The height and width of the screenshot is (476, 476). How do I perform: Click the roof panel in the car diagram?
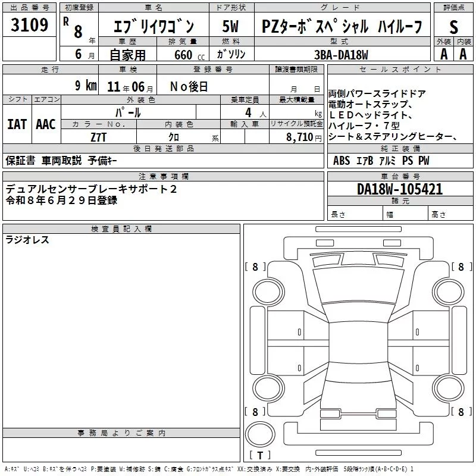pos(358,342)
